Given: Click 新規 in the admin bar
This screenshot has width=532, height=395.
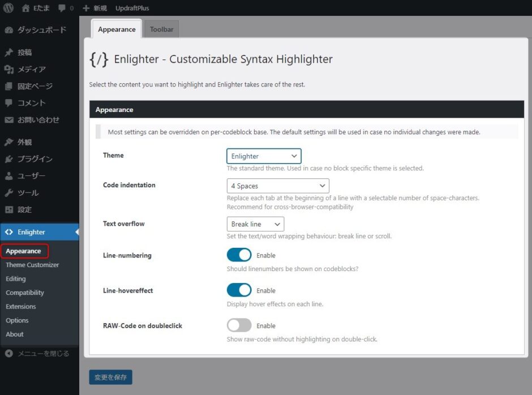Looking at the screenshot, I should click(x=100, y=8).
